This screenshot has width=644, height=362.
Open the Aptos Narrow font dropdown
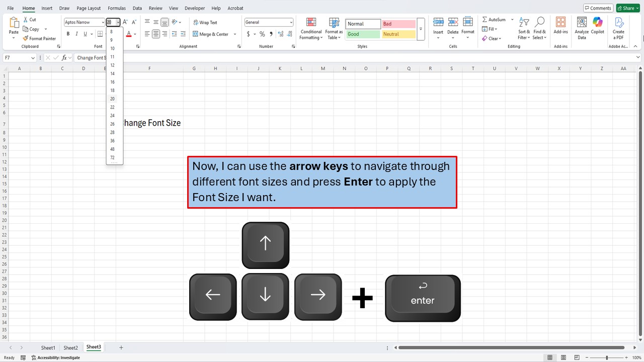[103, 22]
